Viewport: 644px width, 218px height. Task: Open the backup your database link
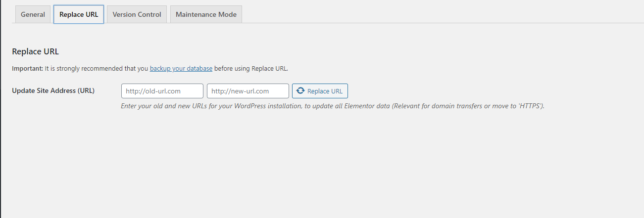click(181, 68)
